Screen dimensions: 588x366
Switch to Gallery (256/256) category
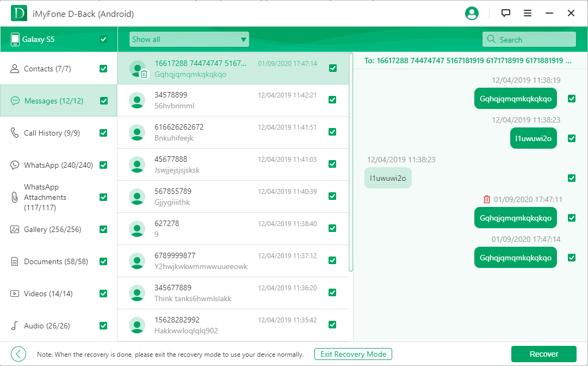click(52, 229)
